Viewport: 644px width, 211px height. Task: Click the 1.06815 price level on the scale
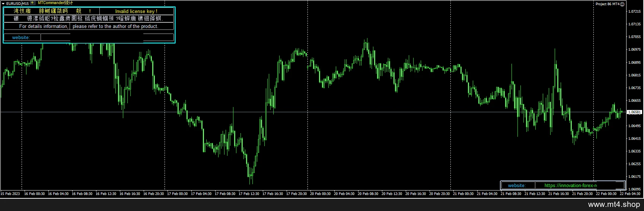tap(634, 75)
